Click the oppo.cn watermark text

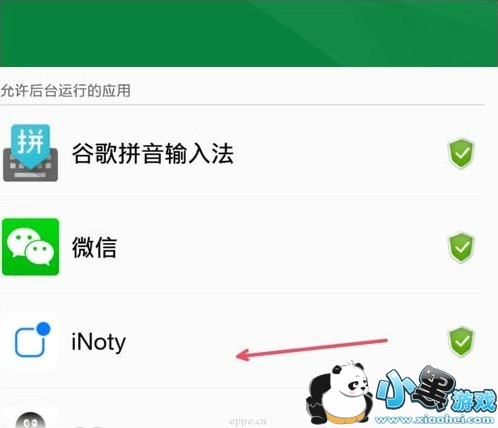(x=248, y=421)
